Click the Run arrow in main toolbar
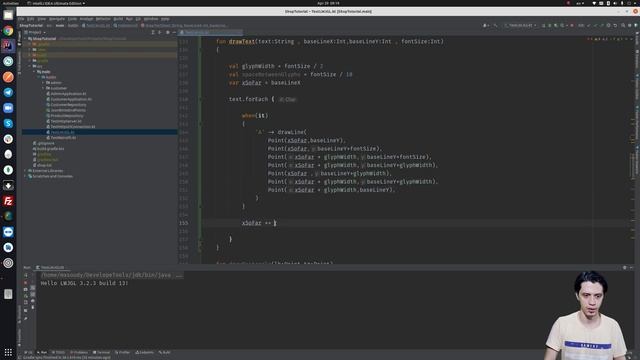The image size is (640, 360). click(x=543, y=25)
